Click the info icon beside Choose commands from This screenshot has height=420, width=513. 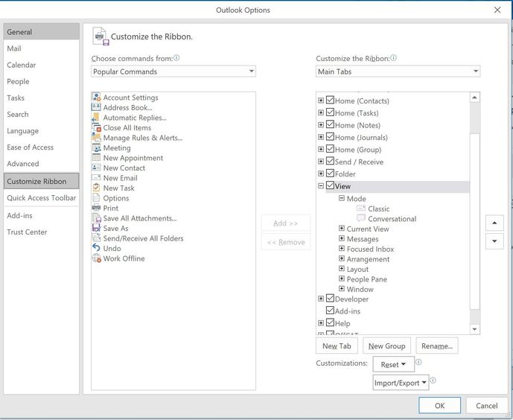click(x=176, y=58)
